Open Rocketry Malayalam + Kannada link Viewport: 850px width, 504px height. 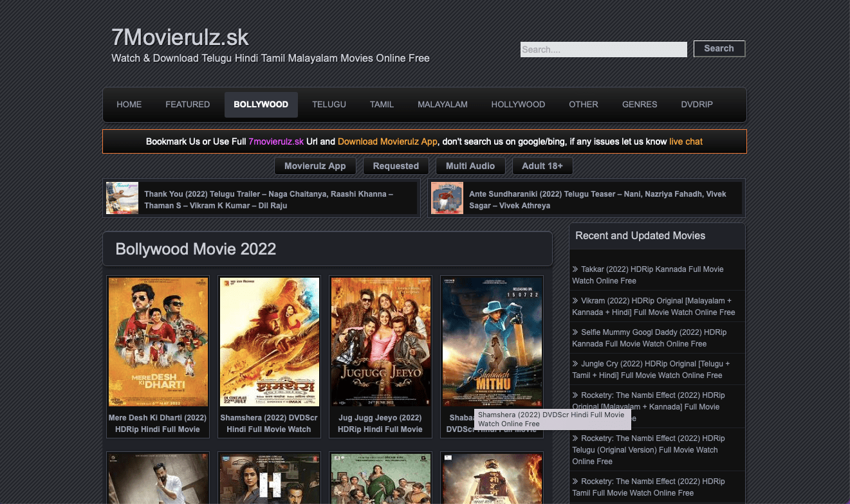[649, 407]
